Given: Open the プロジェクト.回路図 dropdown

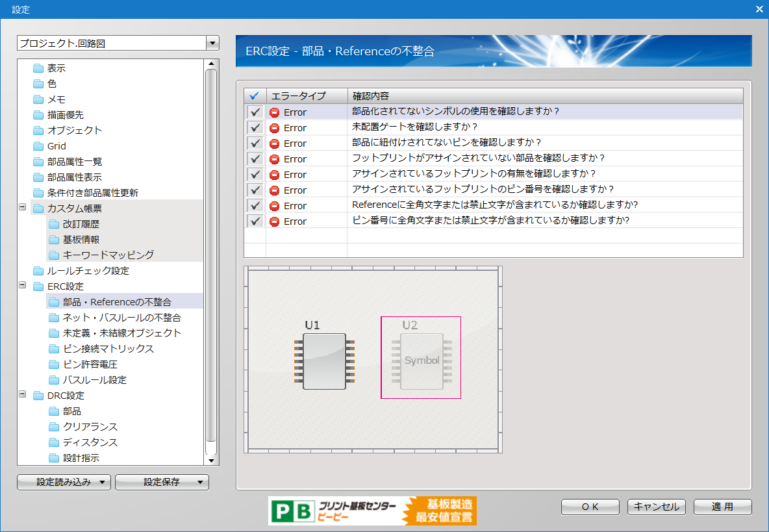Looking at the screenshot, I should click(x=212, y=44).
